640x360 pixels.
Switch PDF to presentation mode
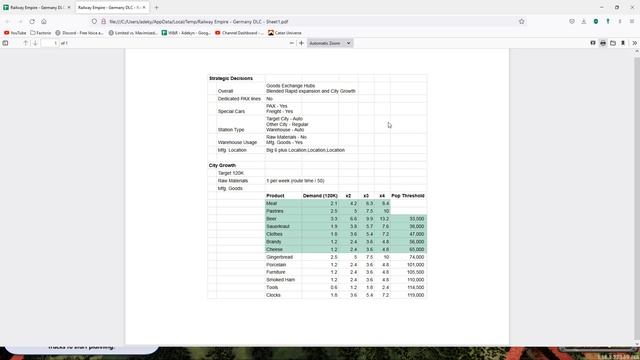(593, 43)
